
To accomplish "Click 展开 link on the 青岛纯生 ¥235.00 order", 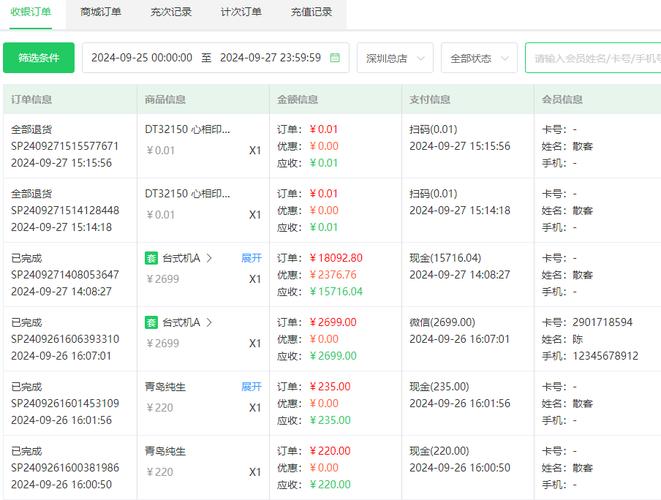I will [x=252, y=387].
